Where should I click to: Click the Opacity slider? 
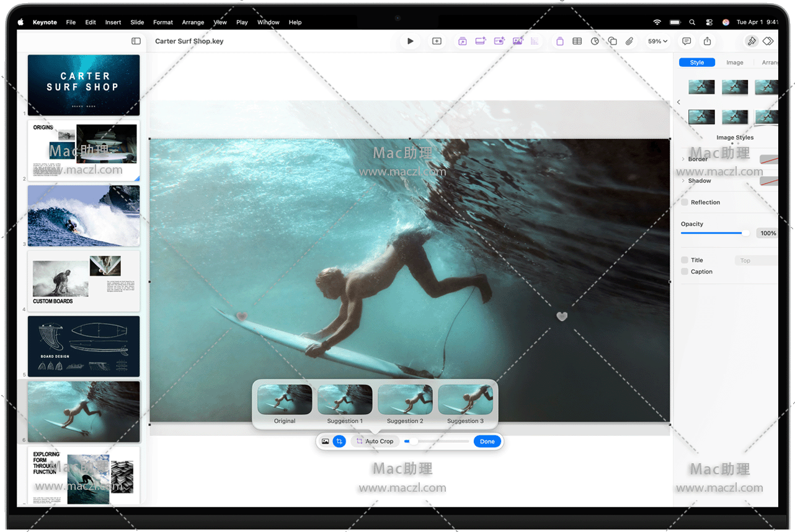713,233
